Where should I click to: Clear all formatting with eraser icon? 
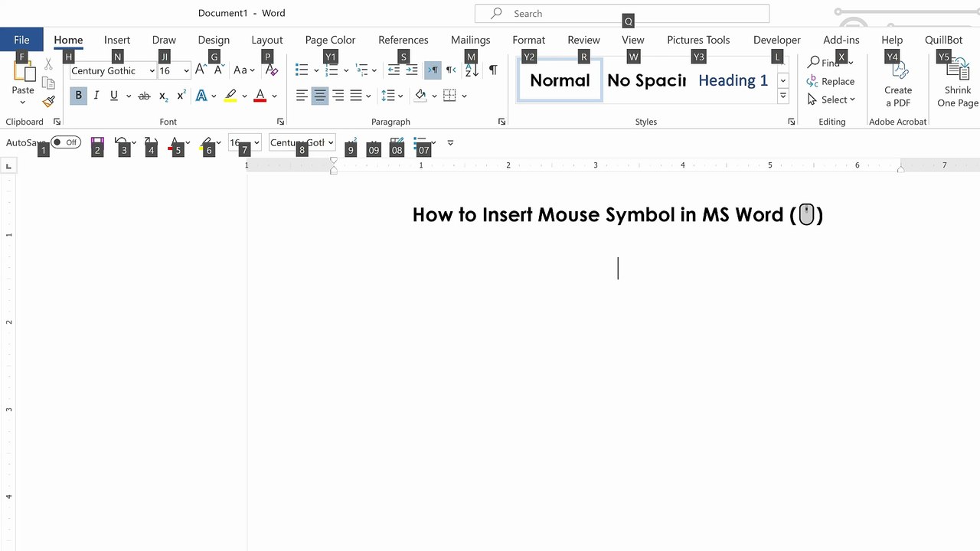pos(271,70)
